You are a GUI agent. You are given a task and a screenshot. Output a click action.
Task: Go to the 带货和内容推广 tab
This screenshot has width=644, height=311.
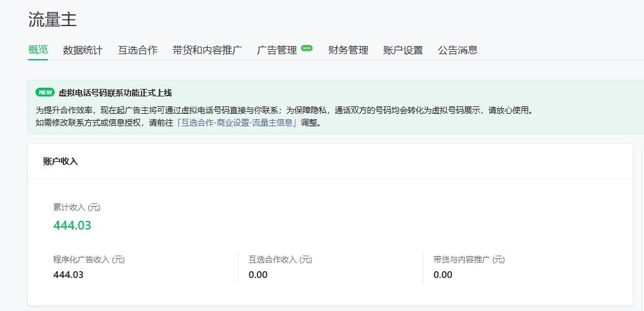point(207,50)
